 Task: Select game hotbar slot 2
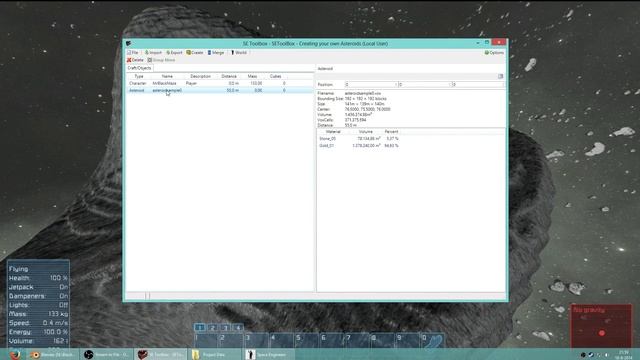(231, 341)
